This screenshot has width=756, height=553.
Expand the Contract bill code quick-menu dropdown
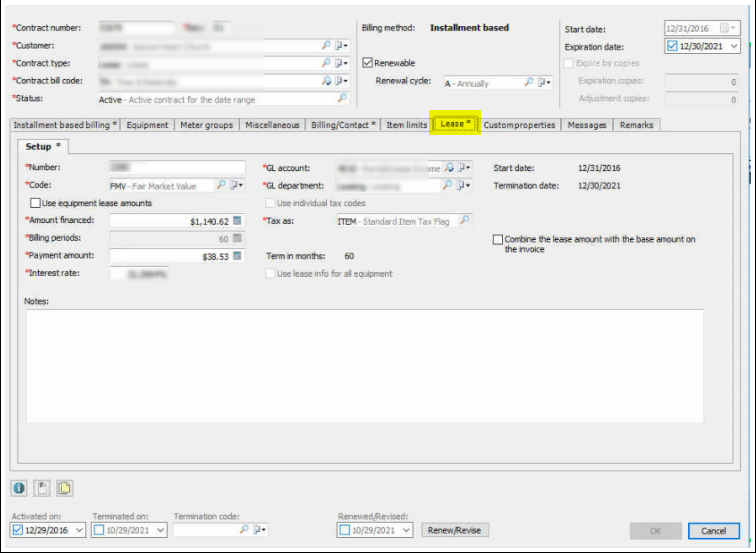(341, 81)
